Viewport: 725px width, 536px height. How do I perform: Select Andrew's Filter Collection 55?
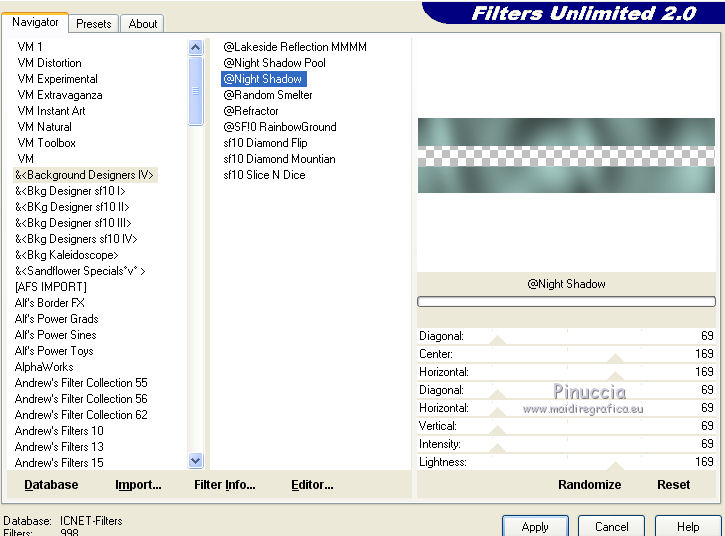81,383
